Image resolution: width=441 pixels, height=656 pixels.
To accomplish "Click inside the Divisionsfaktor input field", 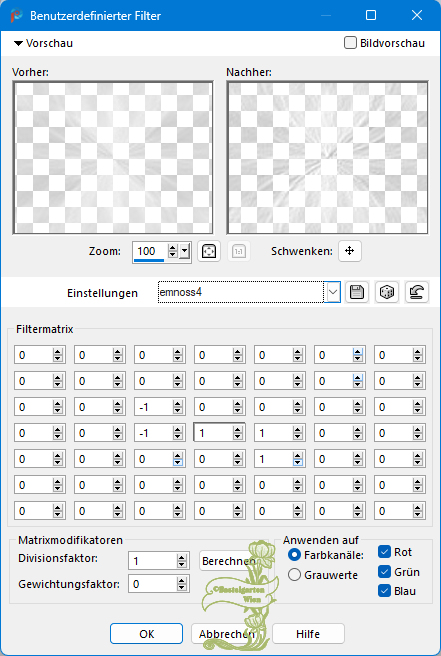I will click(x=152, y=561).
